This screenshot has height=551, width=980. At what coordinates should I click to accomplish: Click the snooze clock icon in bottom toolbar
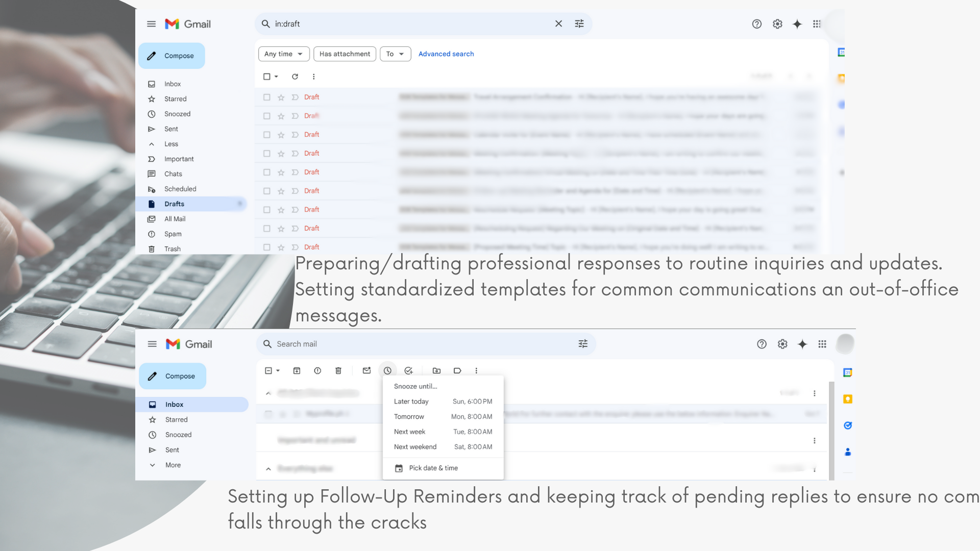click(x=387, y=371)
